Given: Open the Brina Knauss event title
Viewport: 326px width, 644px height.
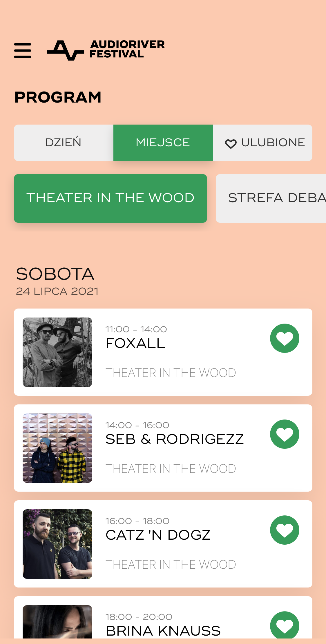Looking at the screenshot, I should [x=163, y=631].
